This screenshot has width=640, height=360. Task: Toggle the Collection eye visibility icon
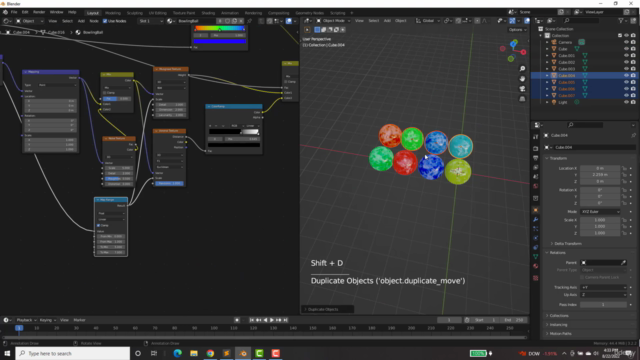click(626, 36)
